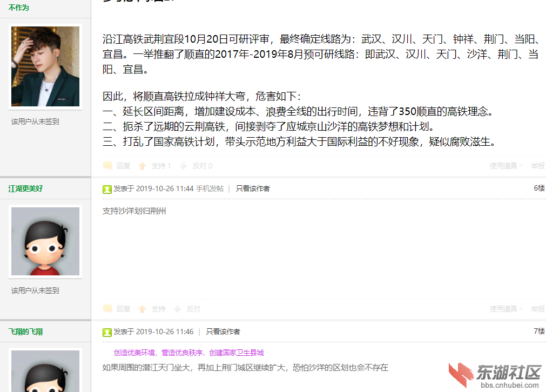The width and height of the screenshot is (546, 392).
Task: Click 只看该作者 on the 6楼 post
Action: [x=253, y=188]
